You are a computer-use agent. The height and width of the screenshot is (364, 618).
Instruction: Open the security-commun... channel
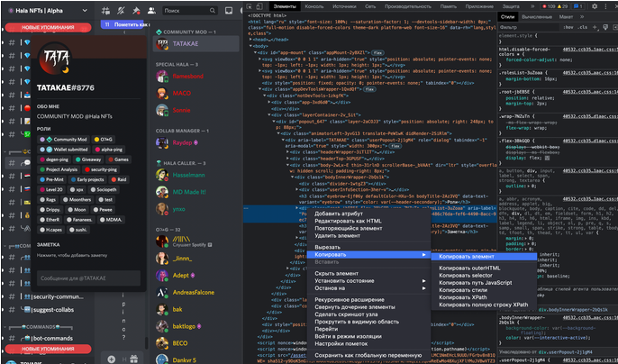click(53, 296)
